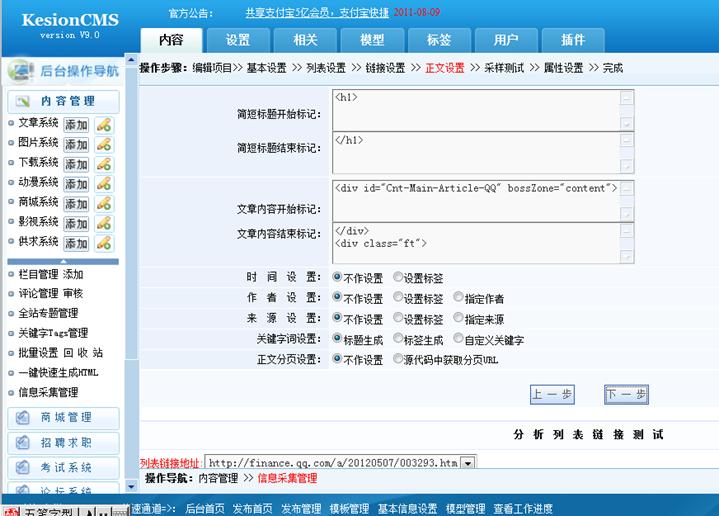Click the 上一步 button
Screen dimensions: 719x516
pyautogui.click(x=552, y=394)
